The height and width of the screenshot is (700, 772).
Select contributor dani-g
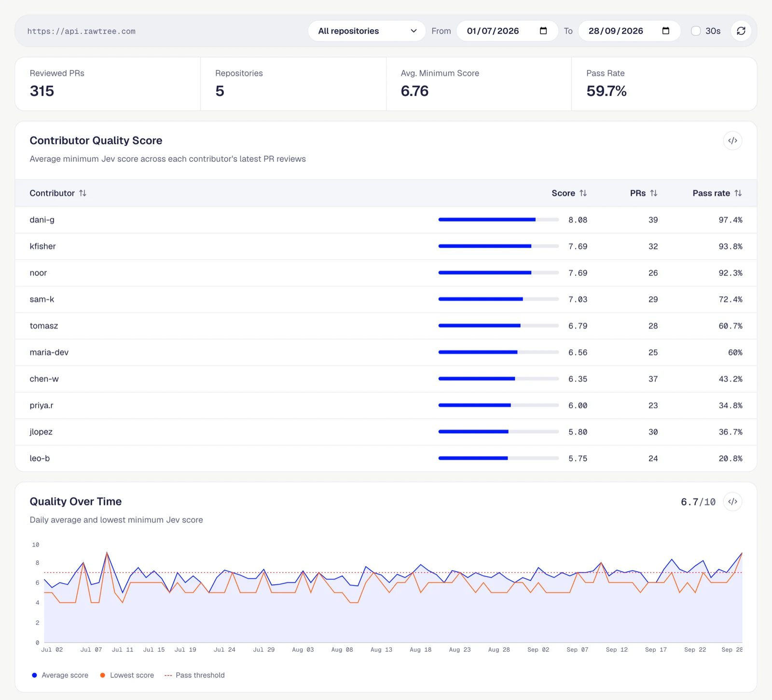click(42, 220)
